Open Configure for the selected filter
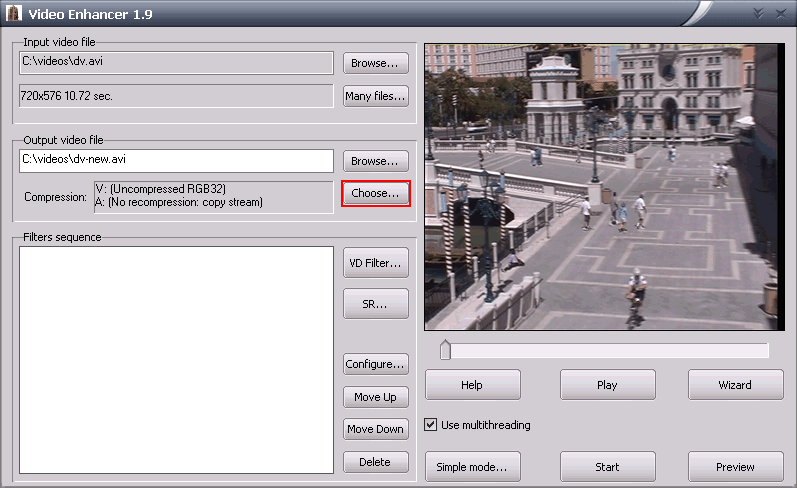 click(x=376, y=364)
